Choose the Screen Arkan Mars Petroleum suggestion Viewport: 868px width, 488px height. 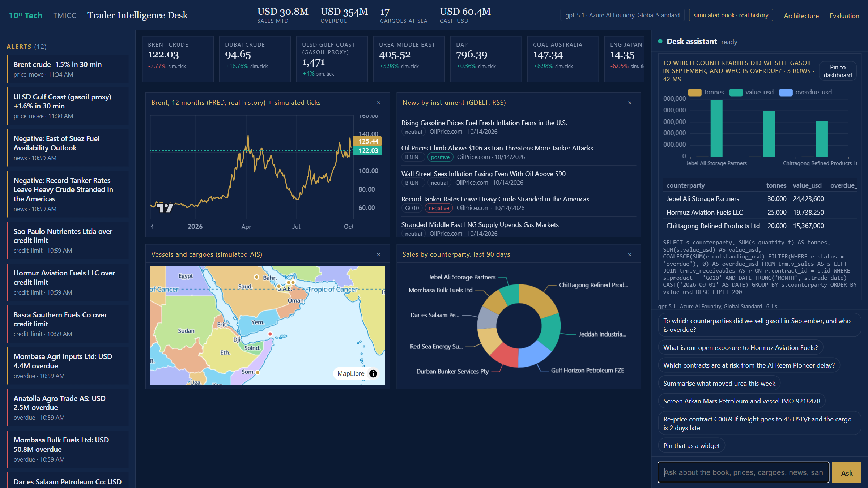pyautogui.click(x=741, y=401)
